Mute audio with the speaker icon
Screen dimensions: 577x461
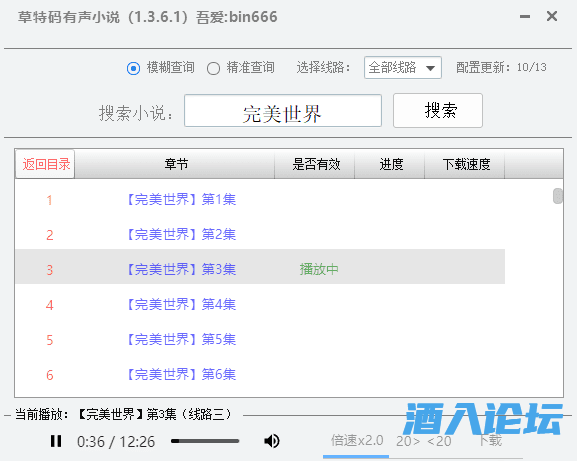[272, 441]
